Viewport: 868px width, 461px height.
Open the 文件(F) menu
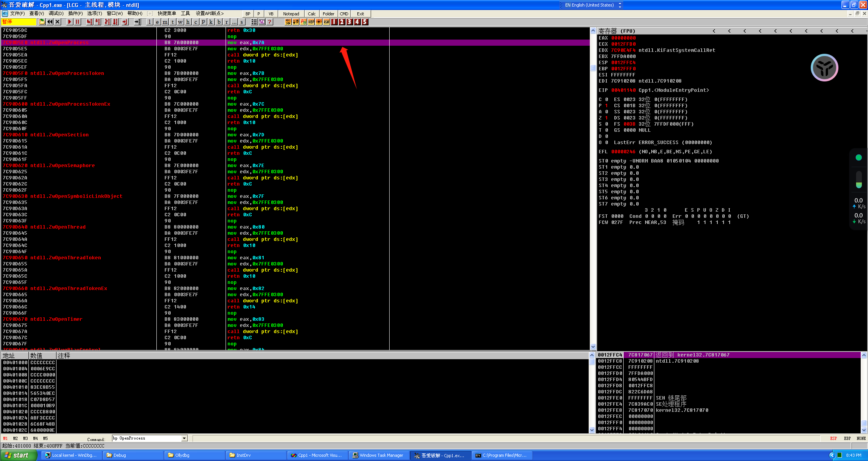click(x=17, y=13)
